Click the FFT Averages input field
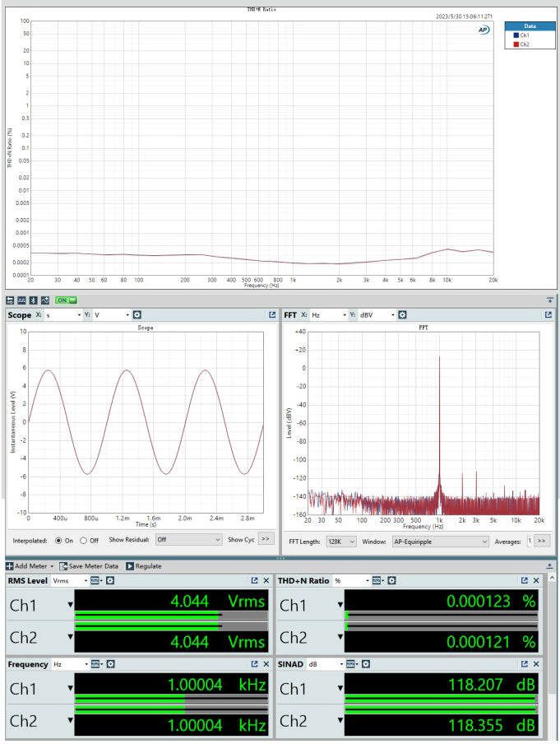 (529, 542)
